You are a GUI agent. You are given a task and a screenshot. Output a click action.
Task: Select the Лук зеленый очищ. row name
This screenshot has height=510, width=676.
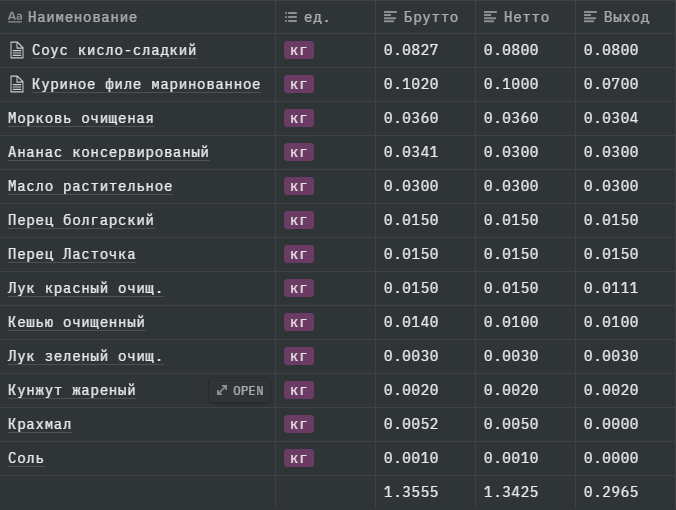pyautogui.click(x=85, y=357)
